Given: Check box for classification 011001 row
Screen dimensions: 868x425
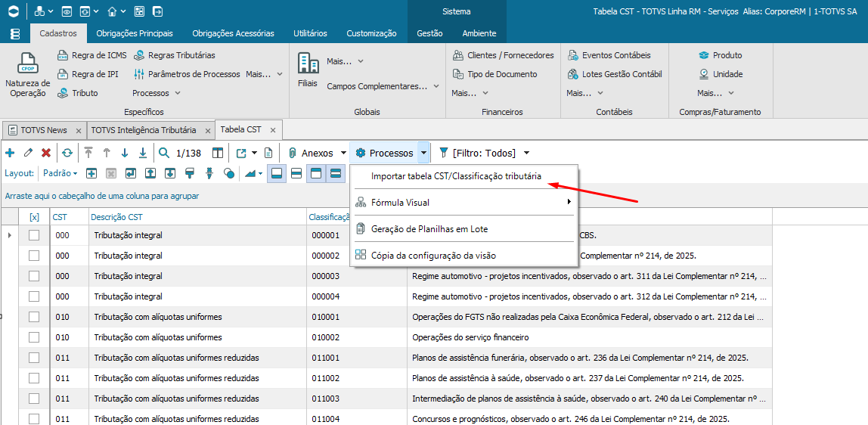Looking at the screenshot, I should coord(34,358).
